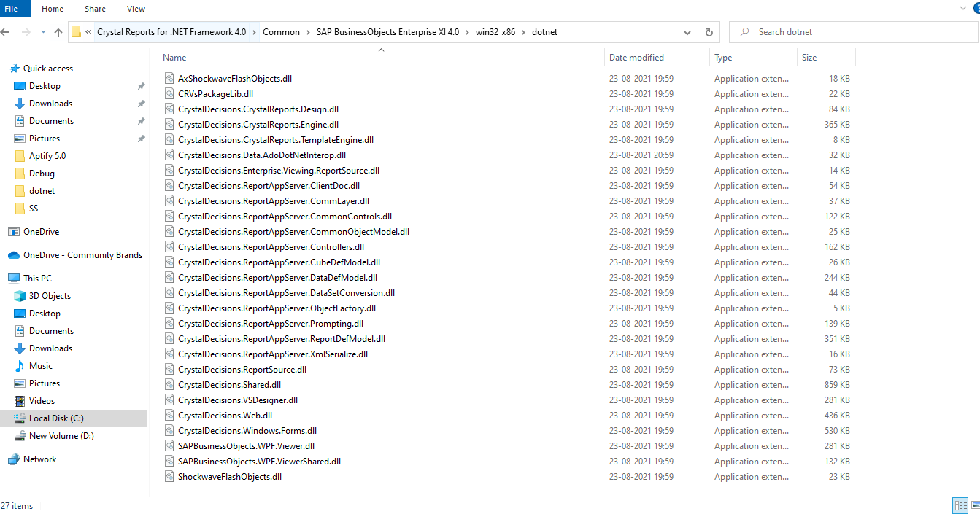
Task: Sort files by Size column header
Action: point(809,58)
